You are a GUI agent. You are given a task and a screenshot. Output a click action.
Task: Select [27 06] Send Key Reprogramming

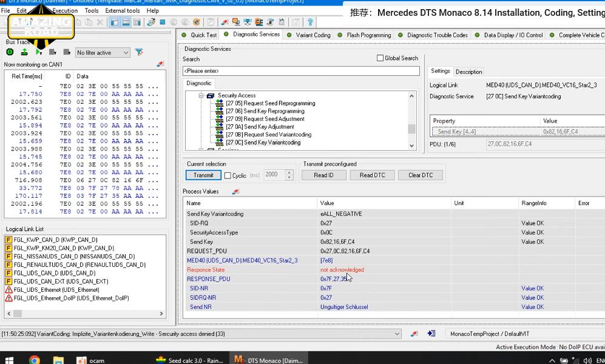[x=265, y=111]
